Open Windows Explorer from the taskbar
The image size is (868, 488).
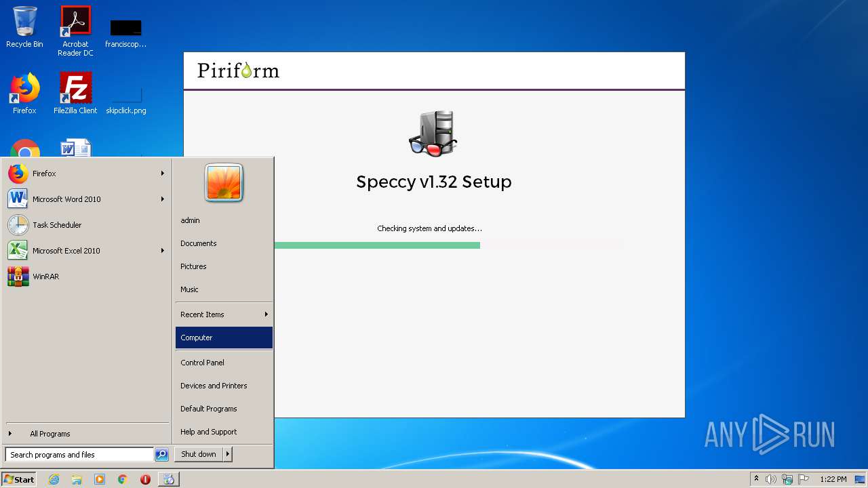[x=77, y=479]
